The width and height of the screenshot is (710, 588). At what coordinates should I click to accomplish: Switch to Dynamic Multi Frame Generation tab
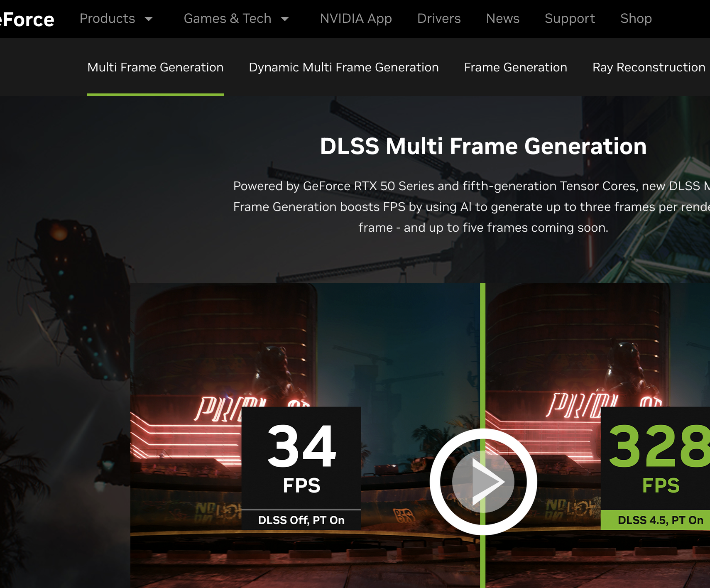(x=344, y=67)
